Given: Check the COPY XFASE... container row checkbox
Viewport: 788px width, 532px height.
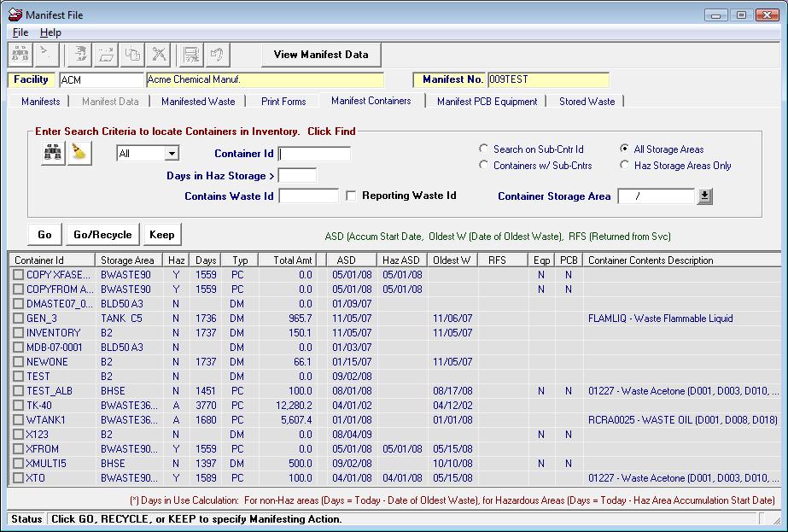Looking at the screenshot, I should tap(19, 275).
